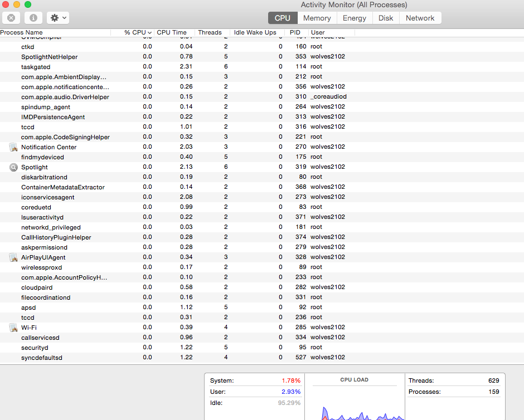
Task: Select the Wi-Fi process name
Action: point(29,327)
